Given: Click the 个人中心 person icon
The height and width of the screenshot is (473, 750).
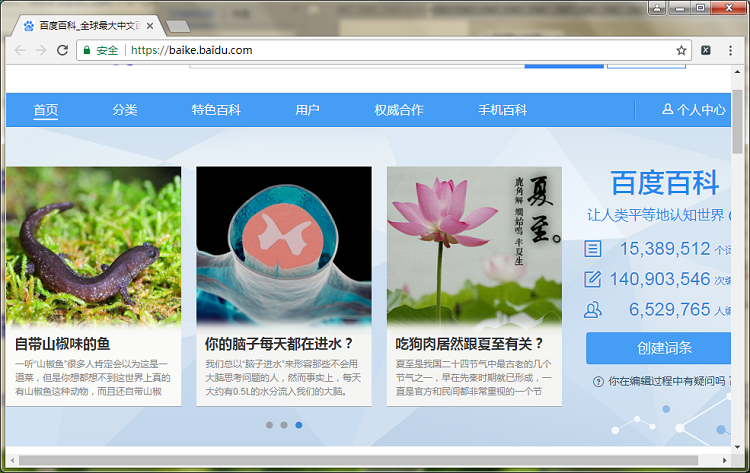Looking at the screenshot, I should tap(667, 110).
